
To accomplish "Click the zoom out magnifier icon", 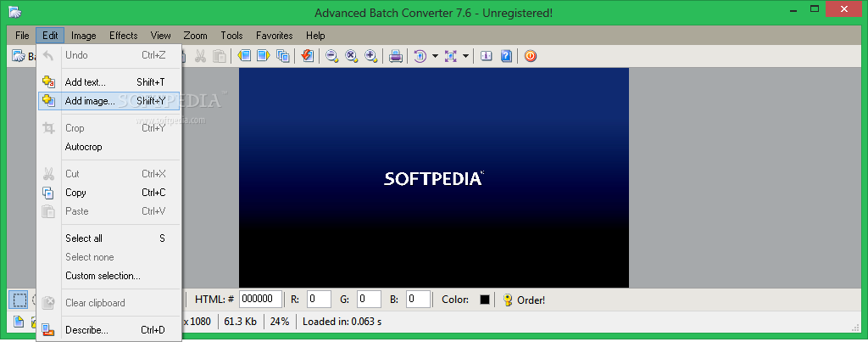I will coord(331,55).
